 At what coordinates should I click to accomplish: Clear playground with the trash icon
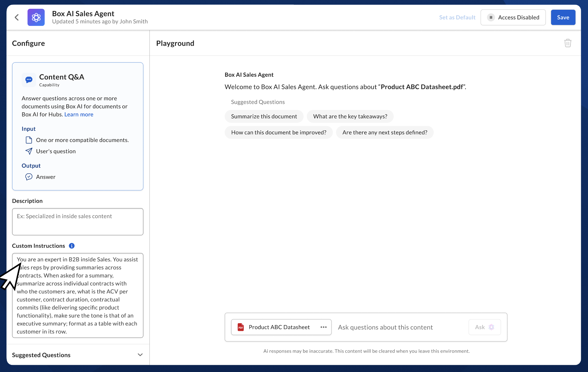[x=568, y=43]
